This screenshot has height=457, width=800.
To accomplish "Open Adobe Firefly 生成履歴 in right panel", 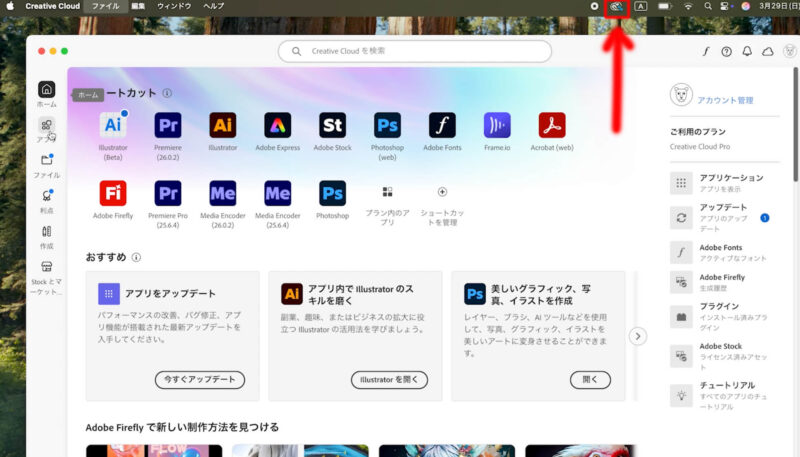I will tap(724, 283).
